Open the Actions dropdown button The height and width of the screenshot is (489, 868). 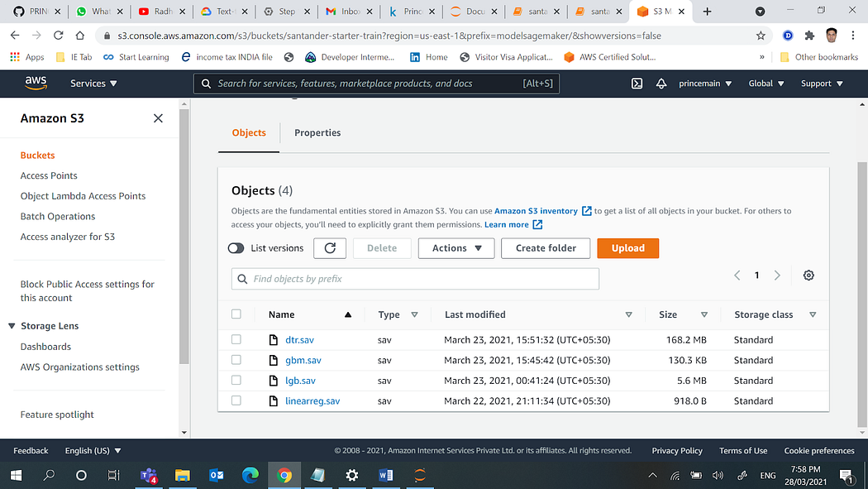point(456,248)
